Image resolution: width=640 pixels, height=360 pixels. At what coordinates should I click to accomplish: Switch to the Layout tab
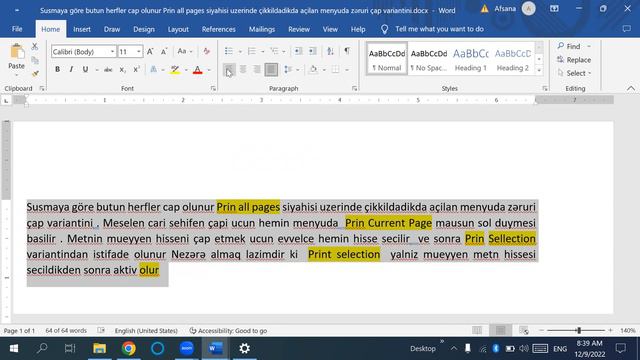pyautogui.click(x=178, y=29)
